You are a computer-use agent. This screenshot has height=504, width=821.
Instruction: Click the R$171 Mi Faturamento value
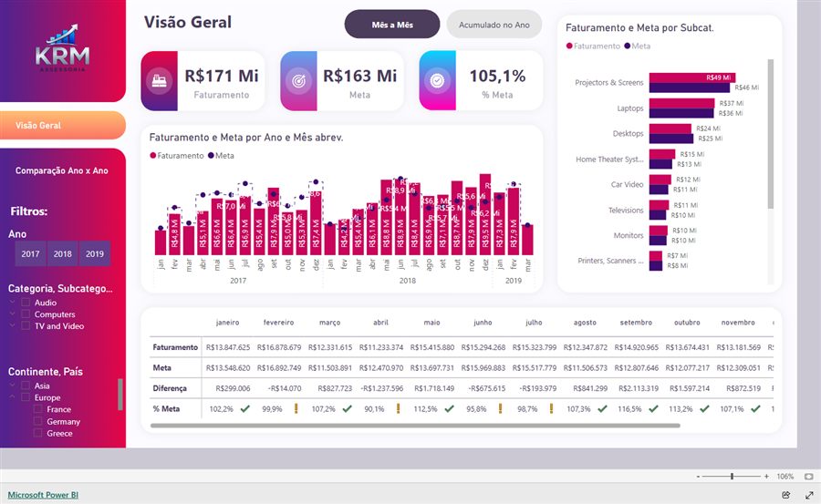pyautogui.click(x=222, y=76)
